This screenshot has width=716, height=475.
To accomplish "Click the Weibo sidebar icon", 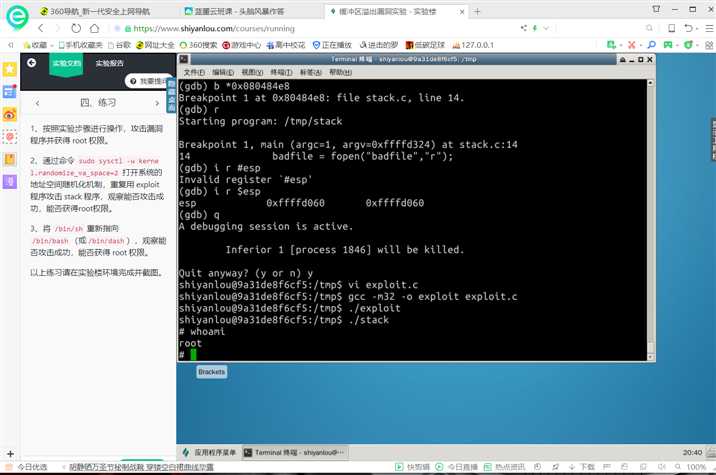I will pyautogui.click(x=10, y=114).
